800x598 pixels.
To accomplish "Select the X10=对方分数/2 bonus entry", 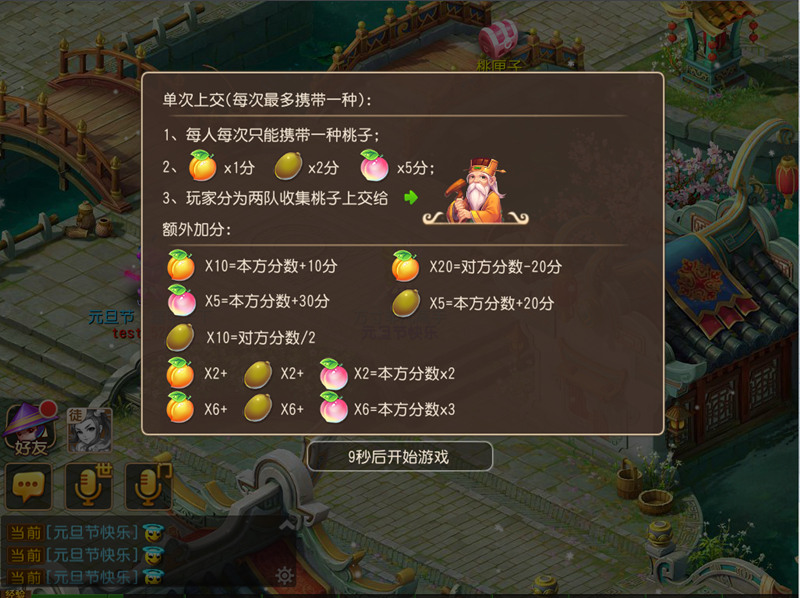I will pos(241,337).
